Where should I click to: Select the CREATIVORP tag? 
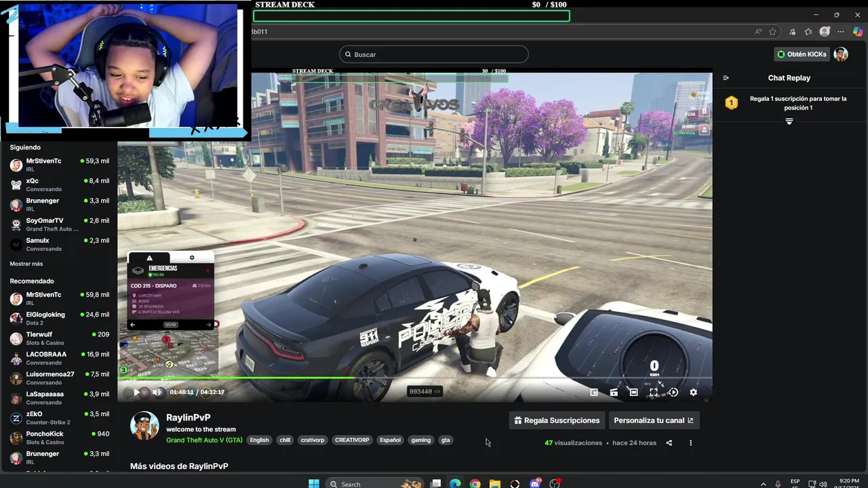pos(352,440)
